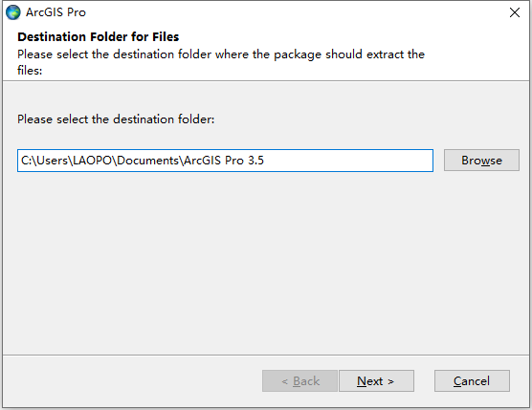This screenshot has width=532, height=410.
Task: Place cursor on 'Users' in path field
Action: pyautogui.click(x=53, y=161)
